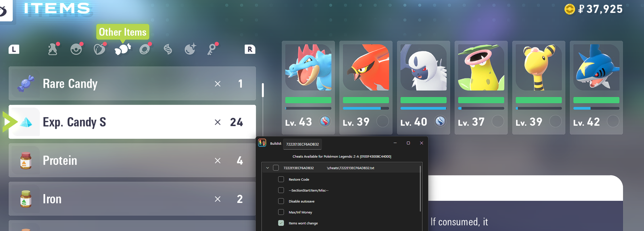Click the blue experience bar above Lv. 40

point(424,108)
